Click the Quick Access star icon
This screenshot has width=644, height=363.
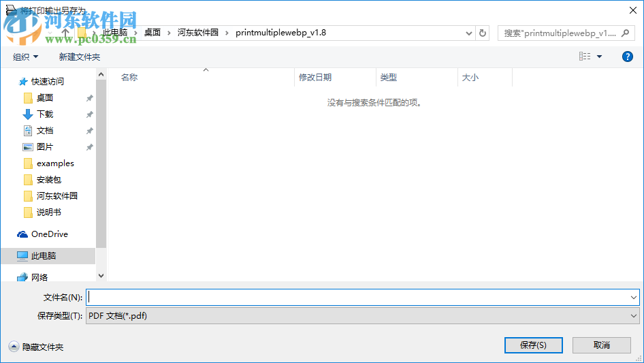click(x=23, y=82)
